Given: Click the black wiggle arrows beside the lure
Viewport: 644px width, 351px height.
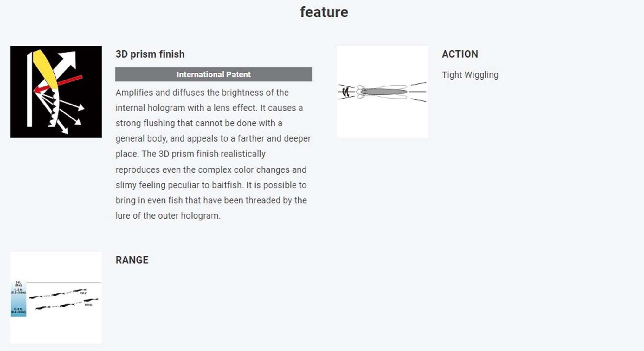Looking at the screenshot, I should pos(346,92).
